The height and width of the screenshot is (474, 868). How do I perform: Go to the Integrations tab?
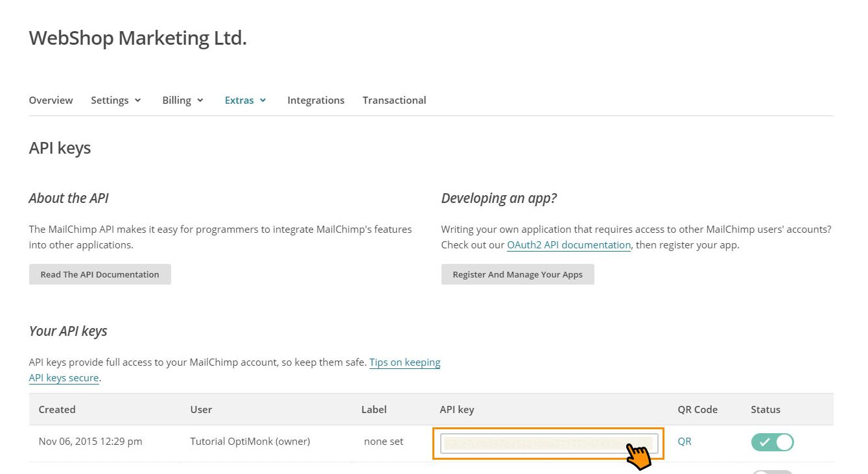click(x=316, y=100)
